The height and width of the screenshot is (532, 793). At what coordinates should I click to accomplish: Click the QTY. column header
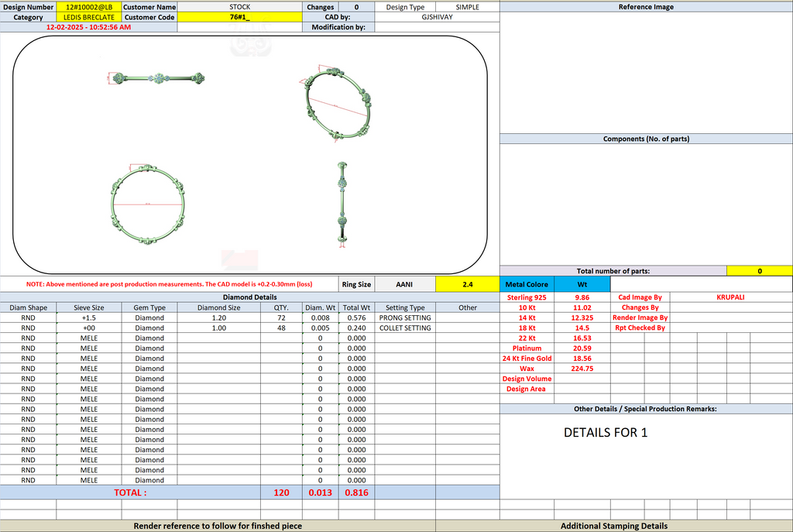[x=281, y=307]
